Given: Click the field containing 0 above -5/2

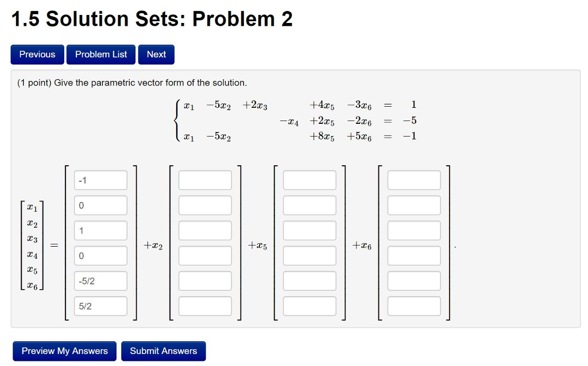Looking at the screenshot, I should click(x=100, y=255).
